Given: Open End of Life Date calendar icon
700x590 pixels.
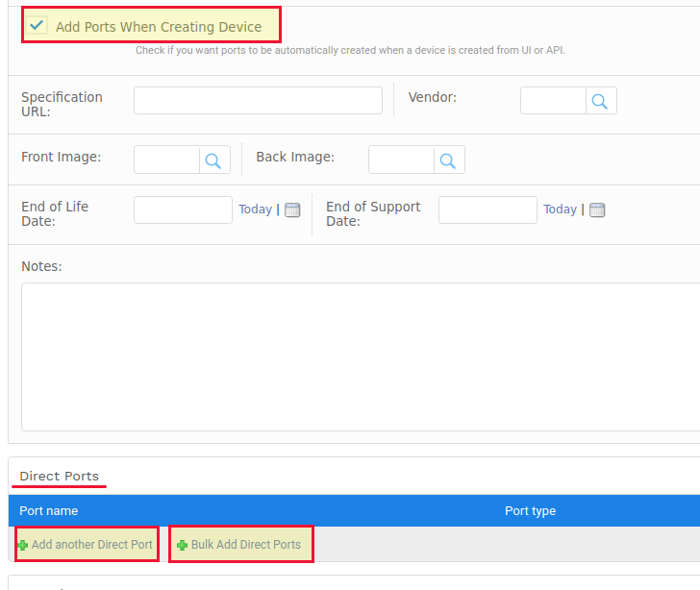Looking at the screenshot, I should pyautogui.click(x=292, y=209).
